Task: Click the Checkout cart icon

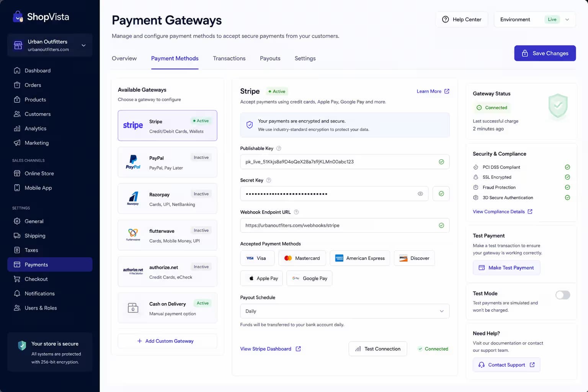Action: [17, 279]
